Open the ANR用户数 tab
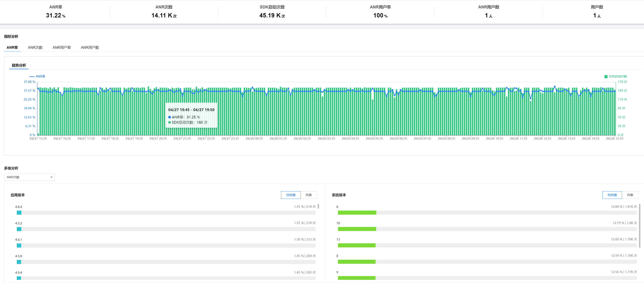 click(x=90, y=47)
